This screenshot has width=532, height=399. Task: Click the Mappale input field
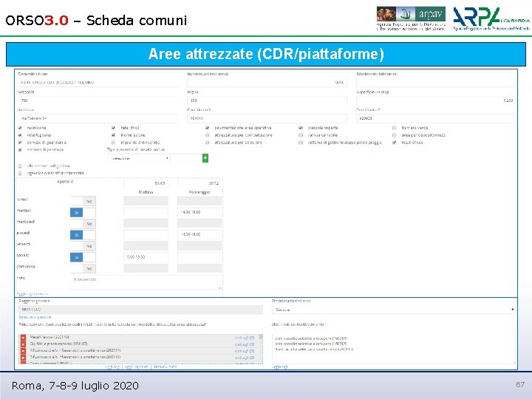click(98, 100)
